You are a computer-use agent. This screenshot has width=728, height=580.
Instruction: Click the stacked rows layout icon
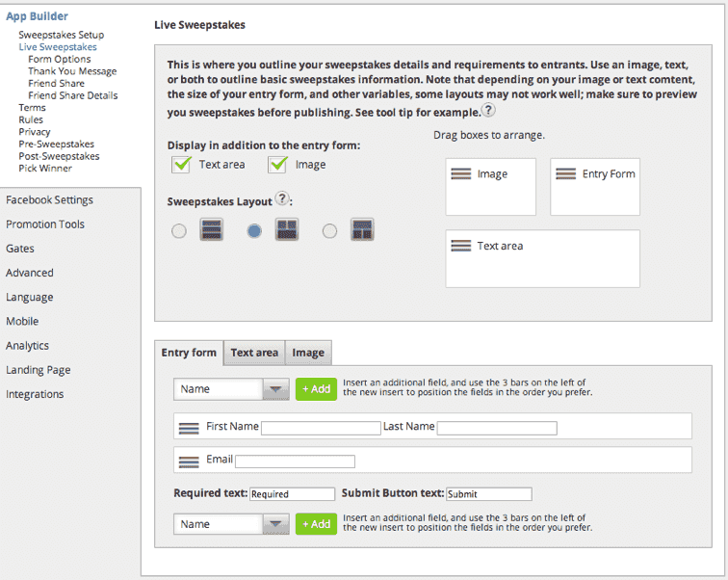pos(211,230)
